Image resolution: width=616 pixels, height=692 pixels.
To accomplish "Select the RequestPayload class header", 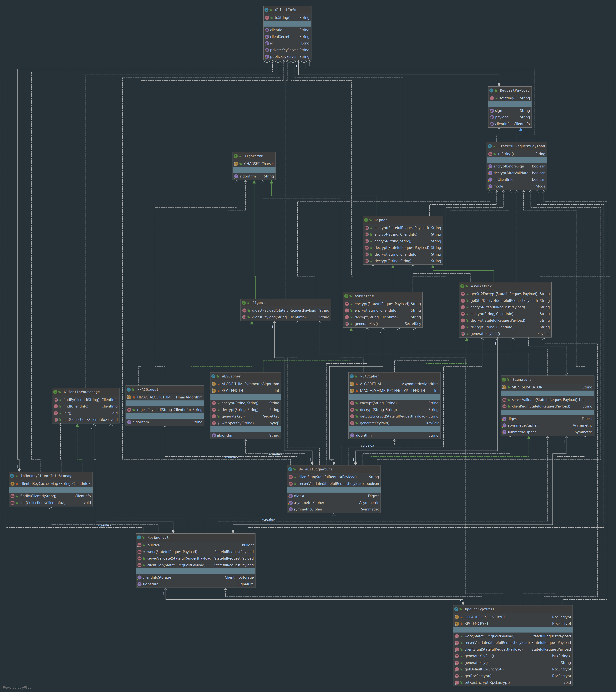I will pyautogui.click(x=514, y=90).
